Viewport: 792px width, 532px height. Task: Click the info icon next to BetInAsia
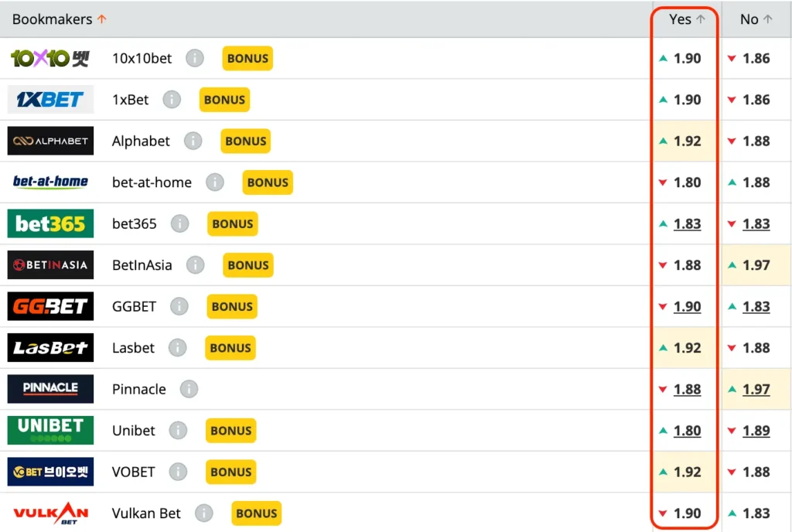(x=195, y=265)
